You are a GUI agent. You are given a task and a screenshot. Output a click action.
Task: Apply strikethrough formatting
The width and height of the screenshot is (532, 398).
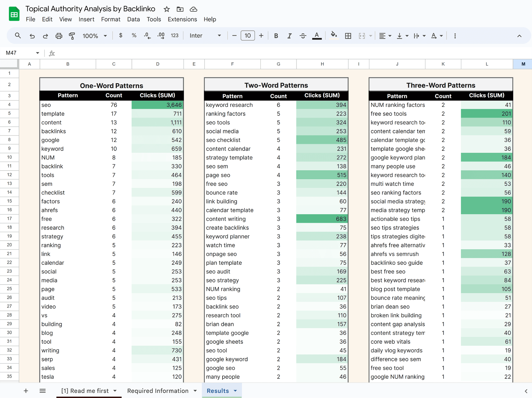coord(303,36)
